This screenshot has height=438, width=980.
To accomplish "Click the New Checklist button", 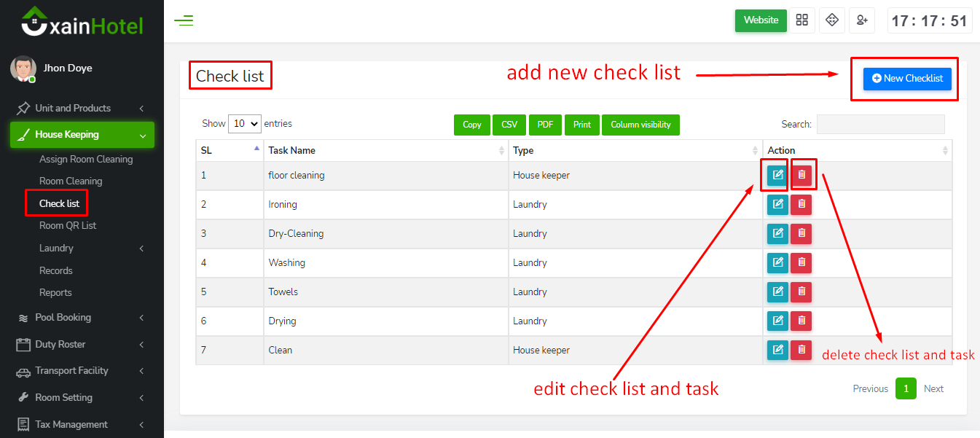I will (x=907, y=79).
